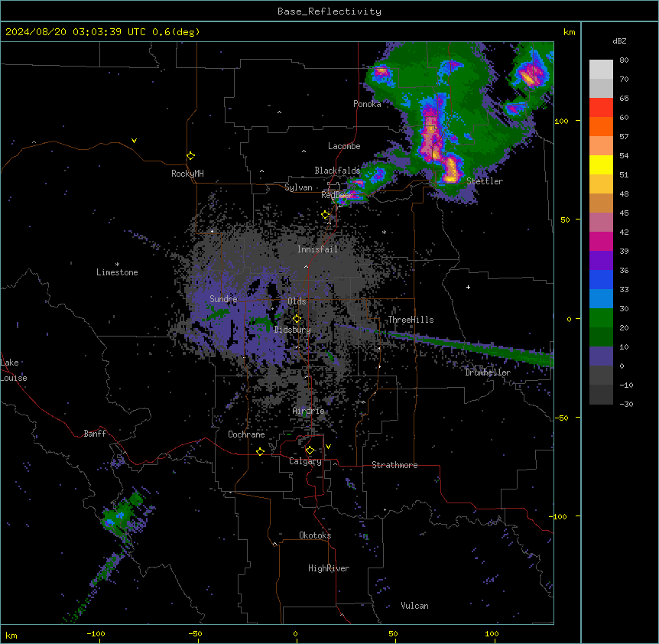Select the 100 tick on the right axis
Image resolution: width=659 pixels, height=644 pixels.
pos(561,121)
